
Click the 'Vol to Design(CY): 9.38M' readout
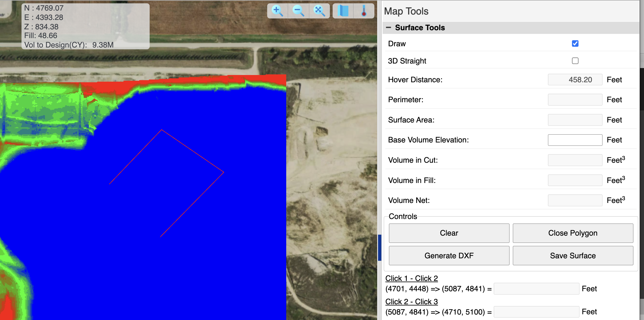click(x=69, y=45)
